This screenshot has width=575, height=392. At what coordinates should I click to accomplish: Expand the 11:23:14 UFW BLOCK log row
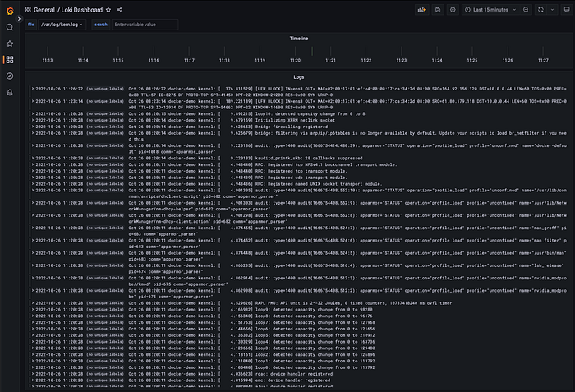pos(33,101)
